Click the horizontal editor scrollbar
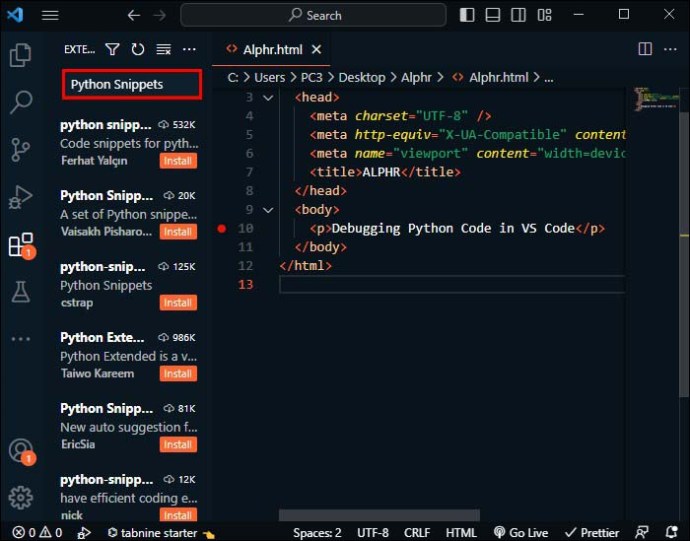Image resolution: width=690 pixels, height=541 pixels. (x=379, y=515)
